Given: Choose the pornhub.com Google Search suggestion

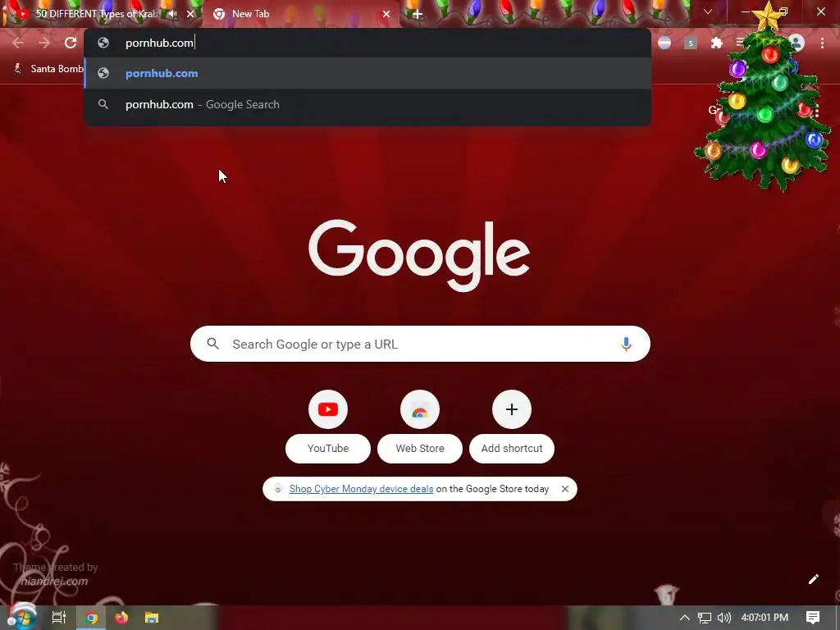Looking at the screenshot, I should click(367, 104).
